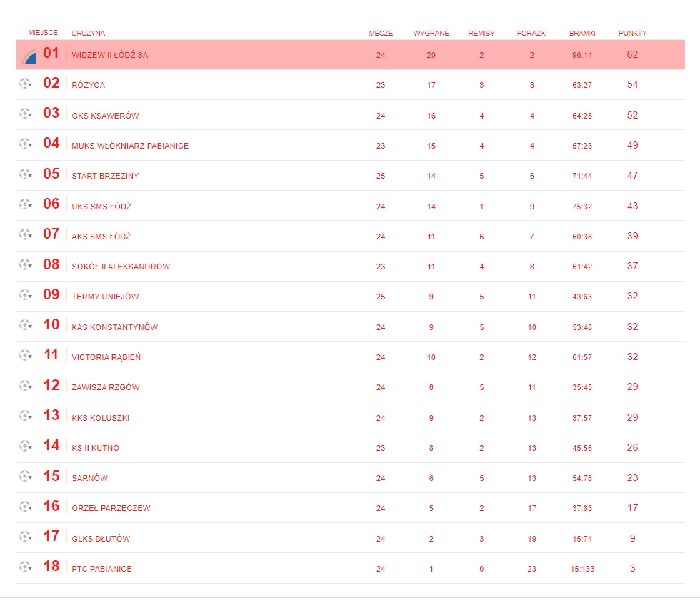This screenshot has height=606, width=700.
Task: Expand the dropdown arrow next to Orzeł Parzęczew
Action: pos(31,508)
